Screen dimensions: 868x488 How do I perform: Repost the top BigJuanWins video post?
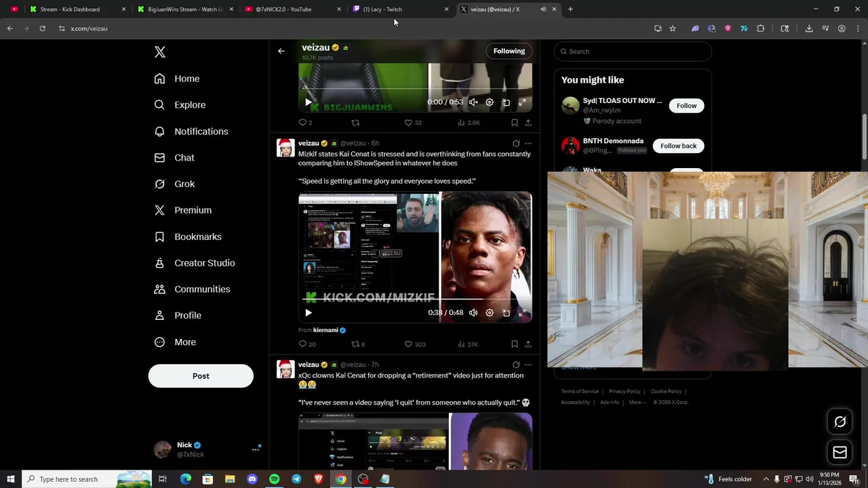(x=355, y=123)
